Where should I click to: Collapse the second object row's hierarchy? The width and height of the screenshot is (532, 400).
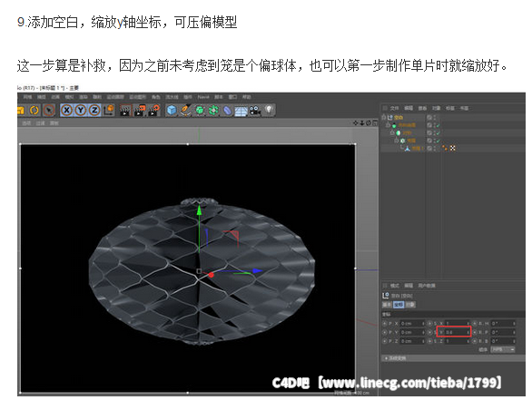(x=388, y=125)
